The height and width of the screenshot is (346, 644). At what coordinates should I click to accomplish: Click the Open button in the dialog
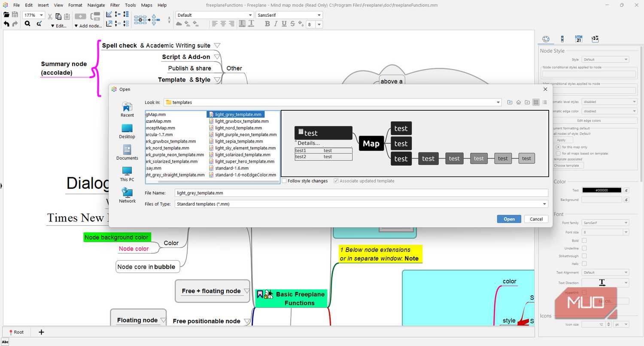click(x=509, y=219)
